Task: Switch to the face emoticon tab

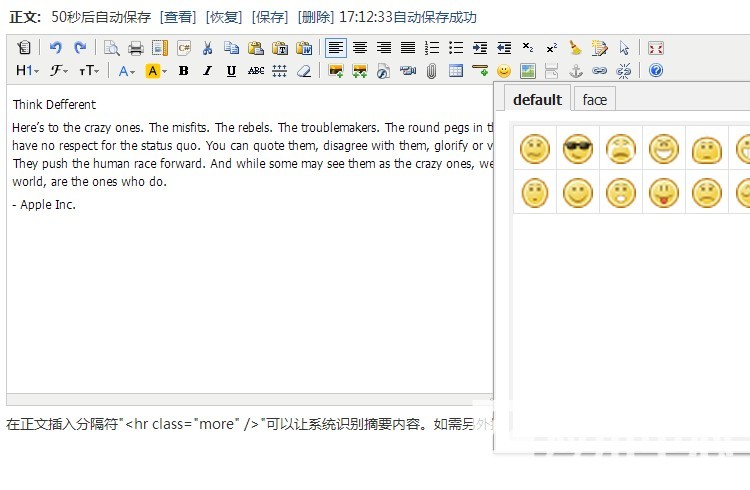Action: (x=594, y=99)
